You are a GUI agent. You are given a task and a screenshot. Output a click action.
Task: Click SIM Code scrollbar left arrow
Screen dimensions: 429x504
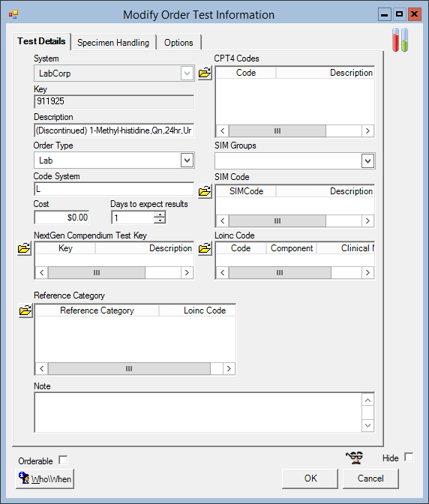(x=222, y=220)
